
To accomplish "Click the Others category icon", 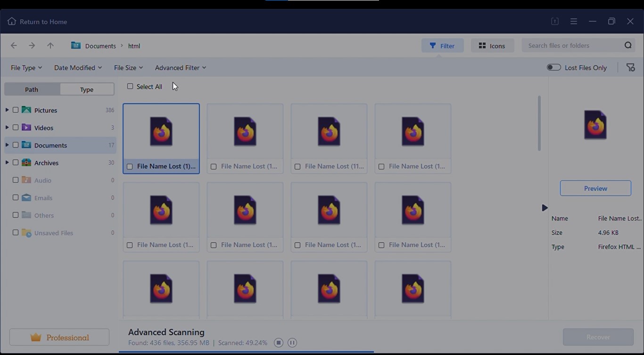I will tap(26, 215).
